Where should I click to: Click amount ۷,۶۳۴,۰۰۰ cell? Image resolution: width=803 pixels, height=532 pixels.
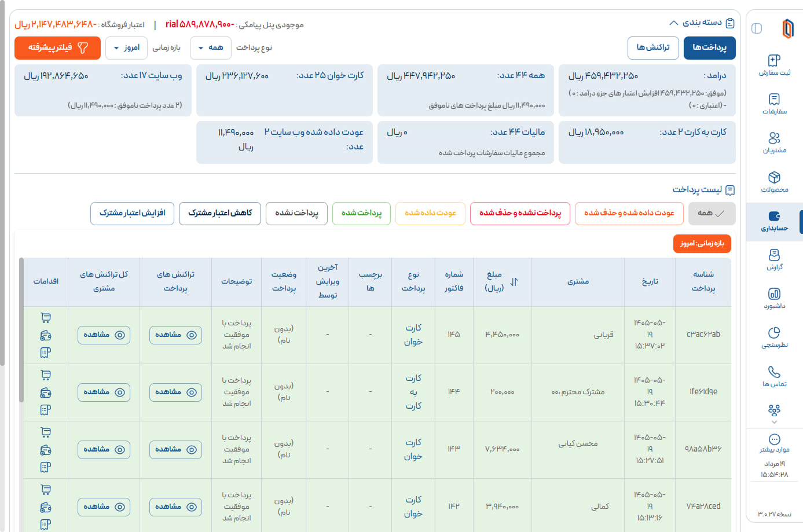click(x=502, y=449)
